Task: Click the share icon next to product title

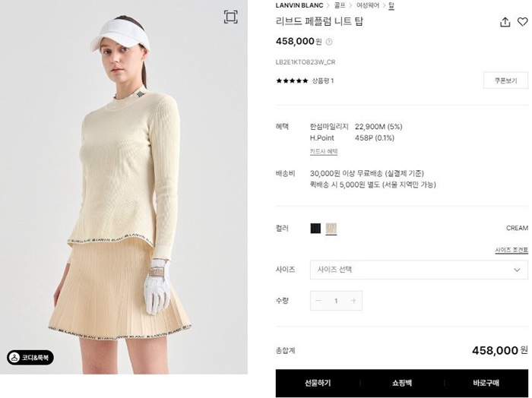Action: 505,22
